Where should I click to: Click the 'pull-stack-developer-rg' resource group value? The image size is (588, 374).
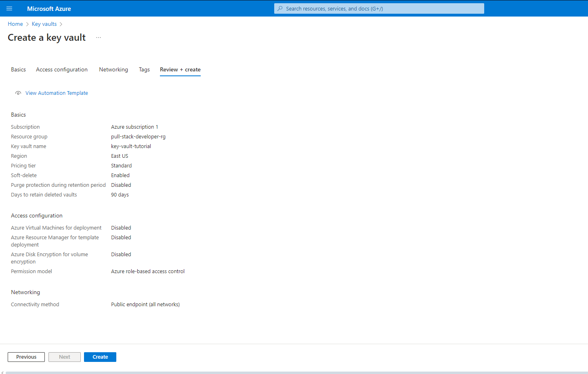[x=138, y=137]
